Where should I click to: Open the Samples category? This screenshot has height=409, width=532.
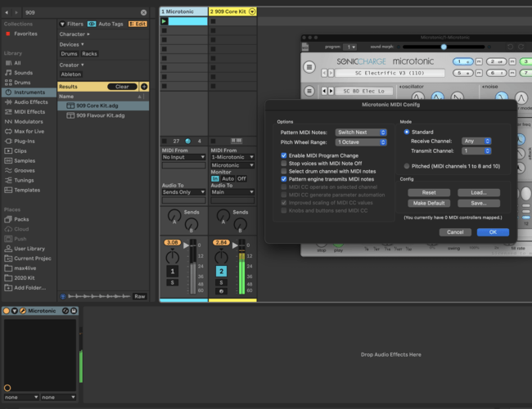pos(25,161)
